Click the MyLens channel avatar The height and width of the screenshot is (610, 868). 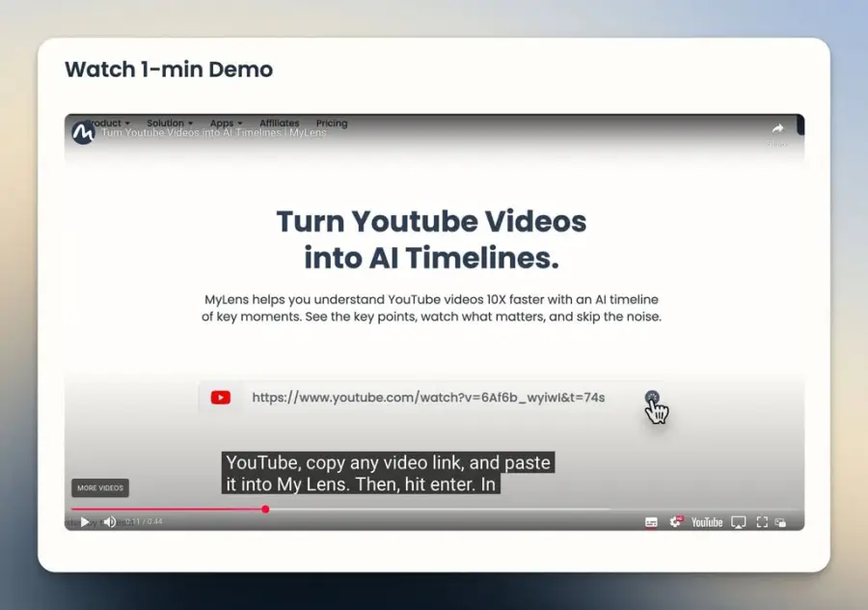point(83,132)
